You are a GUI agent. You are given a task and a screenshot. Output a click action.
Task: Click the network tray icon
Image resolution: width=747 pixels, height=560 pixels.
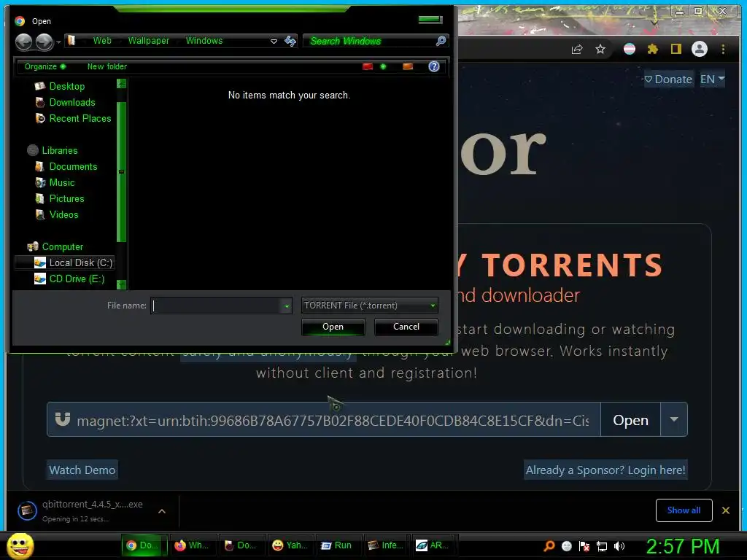pos(602,546)
